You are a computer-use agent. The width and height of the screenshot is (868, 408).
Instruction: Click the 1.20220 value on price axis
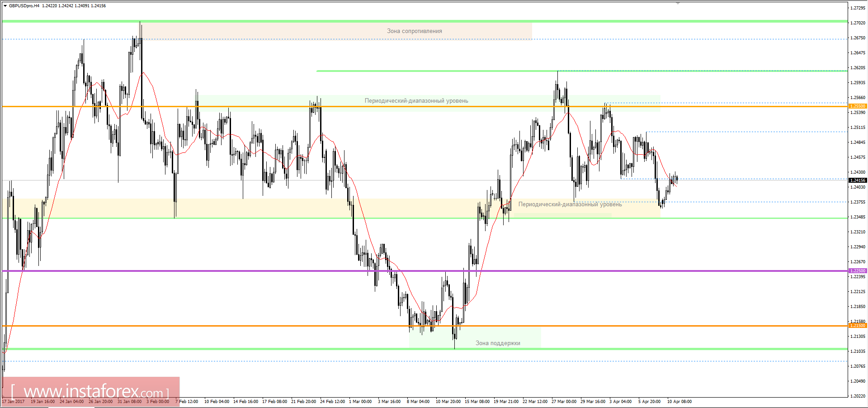858,396
